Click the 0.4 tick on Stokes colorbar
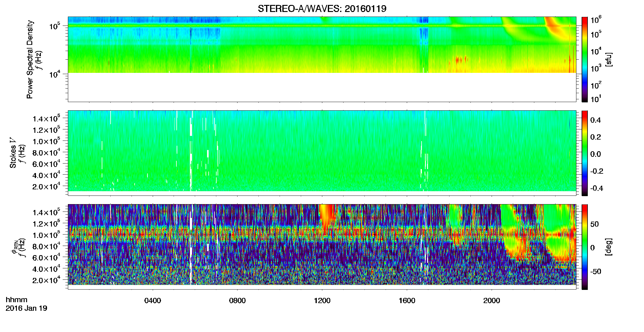The height and width of the screenshot is (332, 644). [595, 120]
